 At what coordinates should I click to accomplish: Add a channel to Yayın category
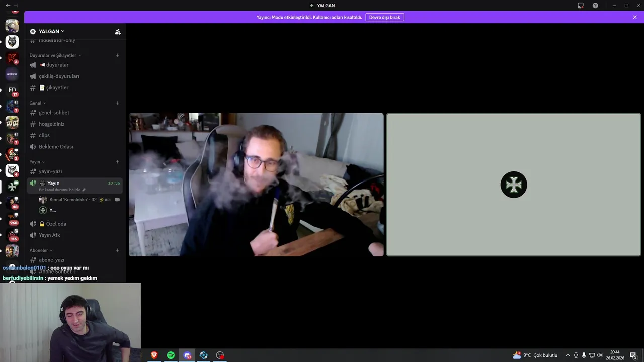click(117, 162)
